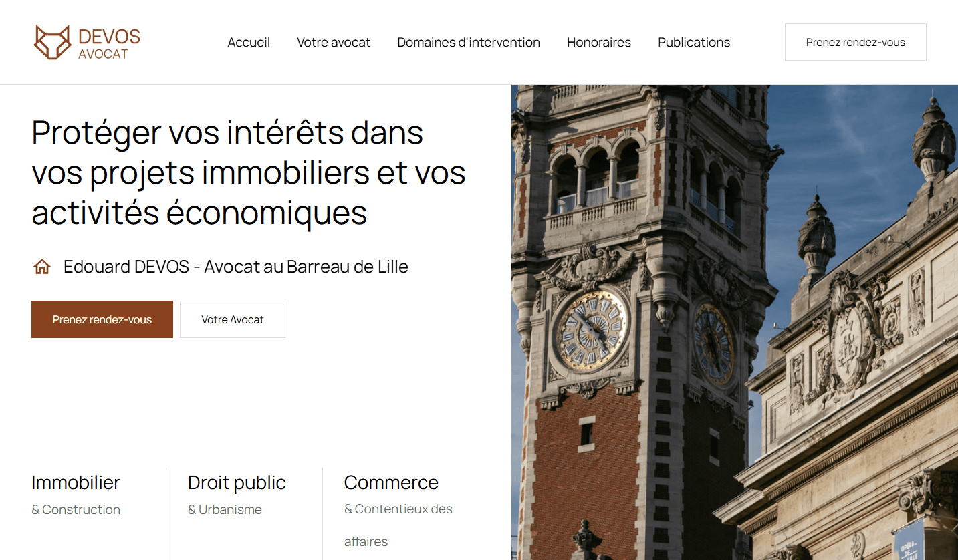The image size is (958, 560).
Task: Click Edouard DEVOS Avocat au Barreau text
Action: click(236, 267)
